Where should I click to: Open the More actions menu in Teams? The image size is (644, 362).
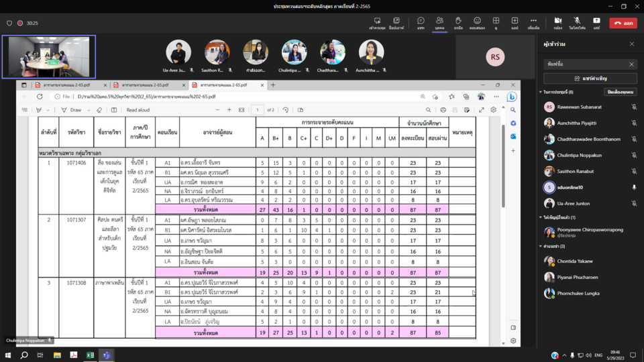point(533,23)
